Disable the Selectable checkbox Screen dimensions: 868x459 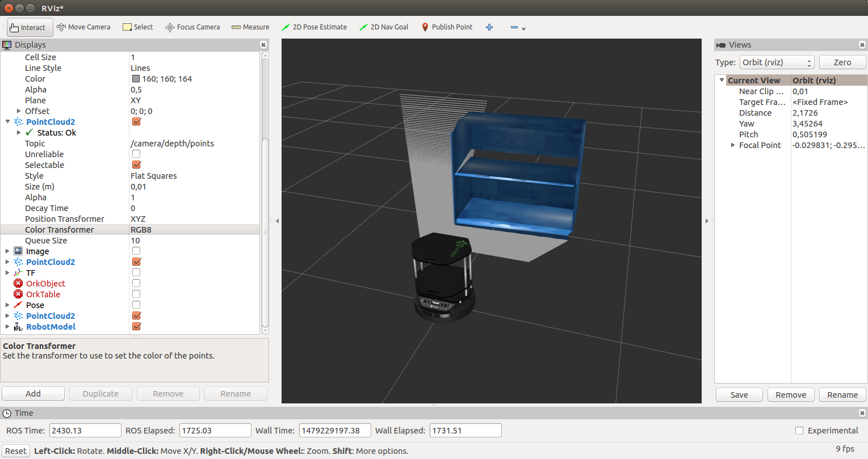tap(136, 165)
